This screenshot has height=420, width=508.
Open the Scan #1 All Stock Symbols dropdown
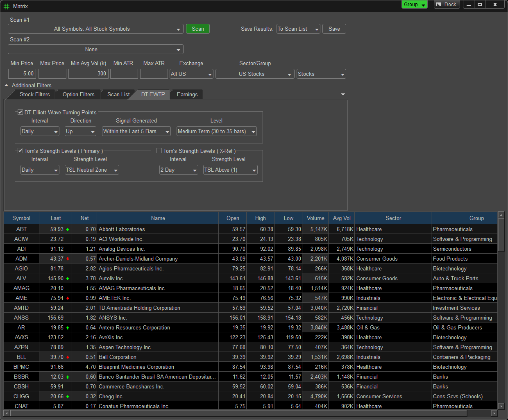95,29
